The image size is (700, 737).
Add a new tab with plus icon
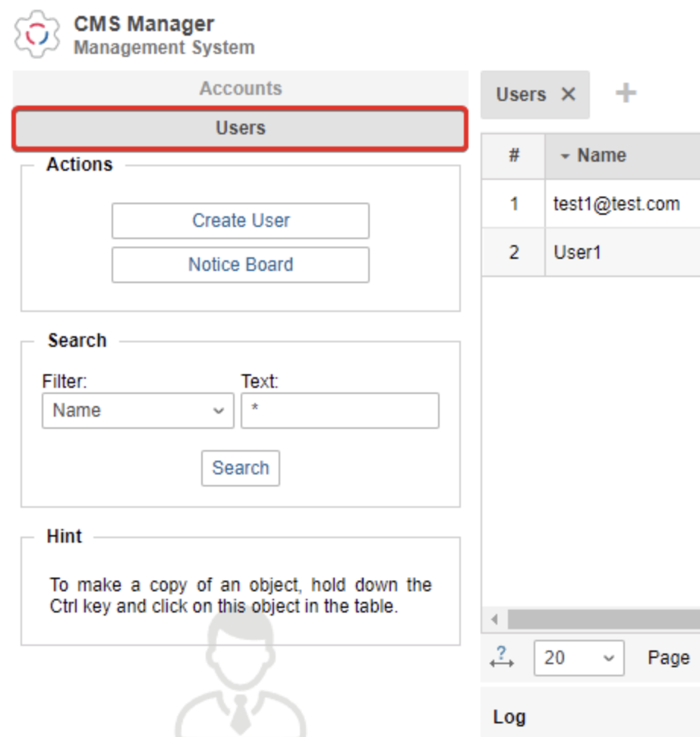[626, 93]
